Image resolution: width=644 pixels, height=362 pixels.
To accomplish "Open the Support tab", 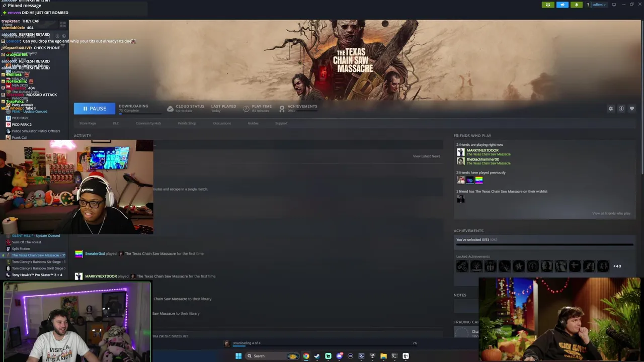I will click(281, 123).
